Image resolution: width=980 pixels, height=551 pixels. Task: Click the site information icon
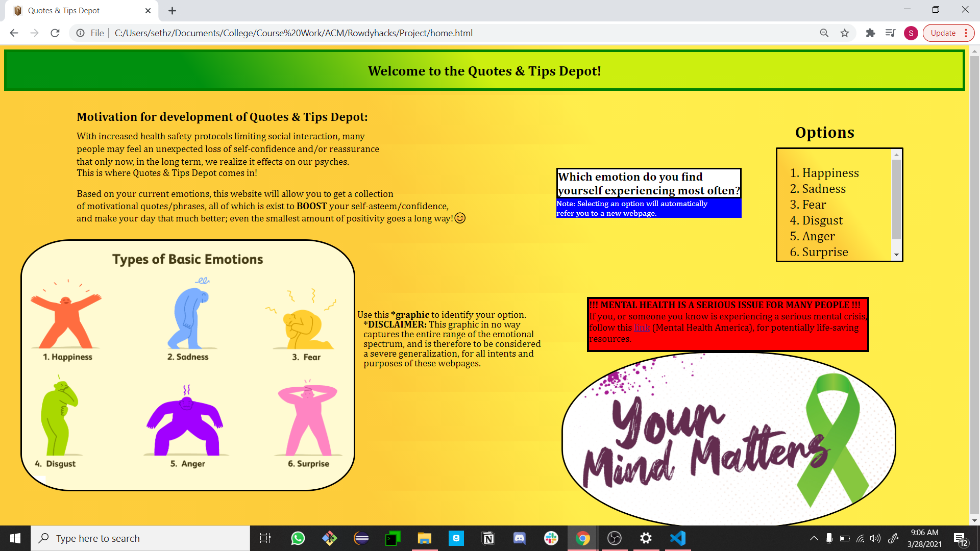pos(80,33)
